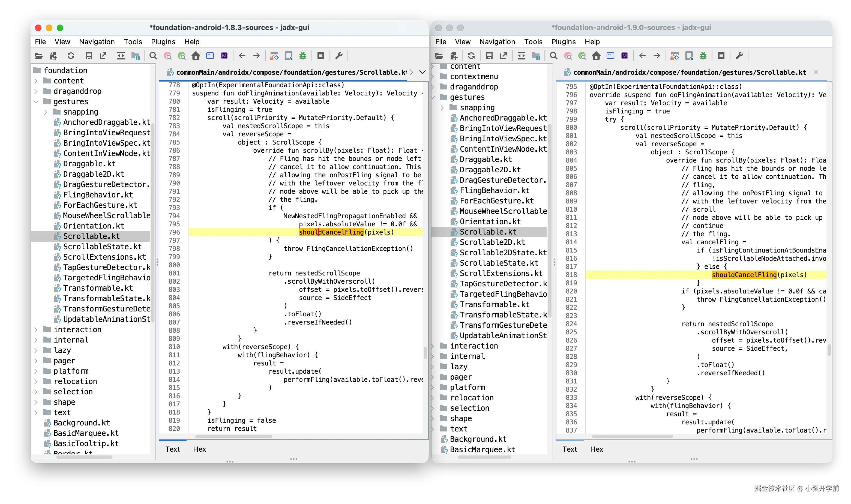Screen dimensions: 851x504
Task: Export decompiled sources with the export icon
Action: (103, 56)
